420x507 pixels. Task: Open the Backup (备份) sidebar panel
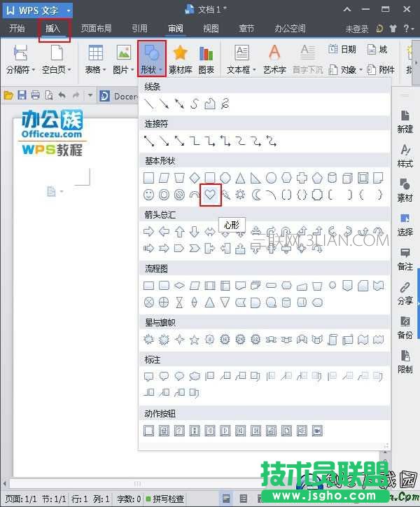pos(405,328)
